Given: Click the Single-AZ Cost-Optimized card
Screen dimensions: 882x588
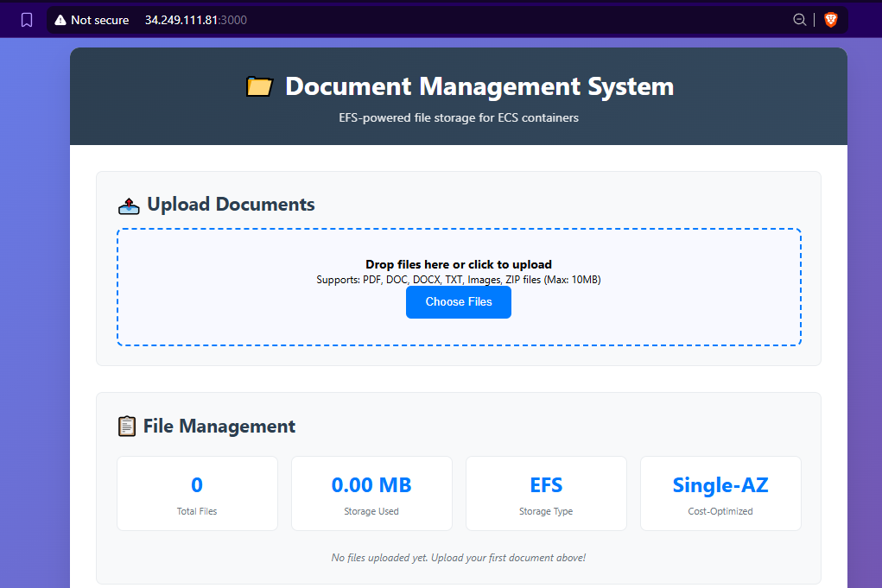Looking at the screenshot, I should (x=720, y=493).
